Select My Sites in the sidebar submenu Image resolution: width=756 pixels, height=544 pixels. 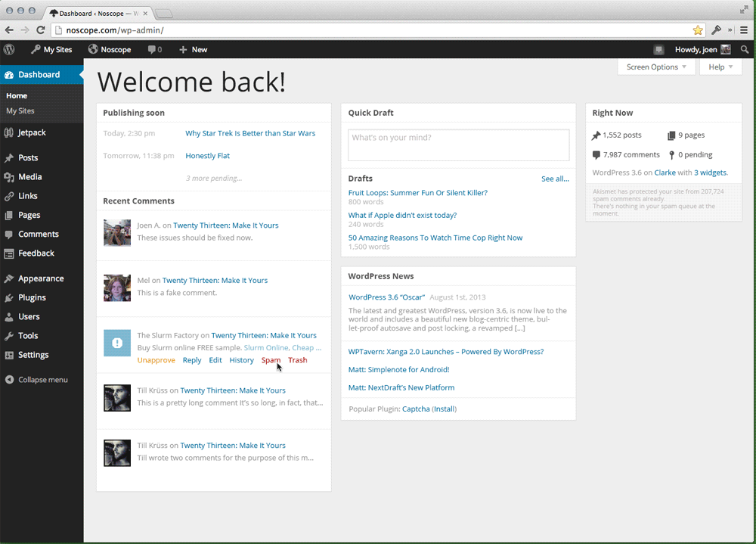click(x=20, y=110)
